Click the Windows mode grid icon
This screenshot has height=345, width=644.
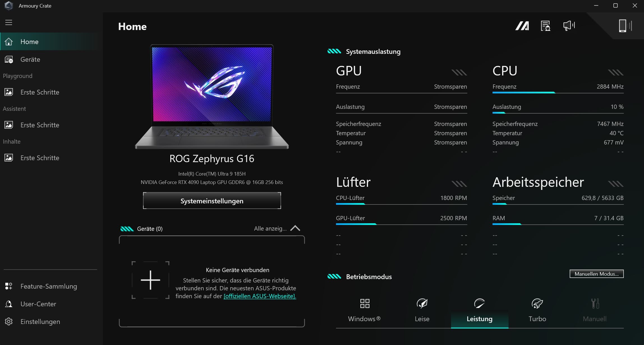(x=365, y=303)
